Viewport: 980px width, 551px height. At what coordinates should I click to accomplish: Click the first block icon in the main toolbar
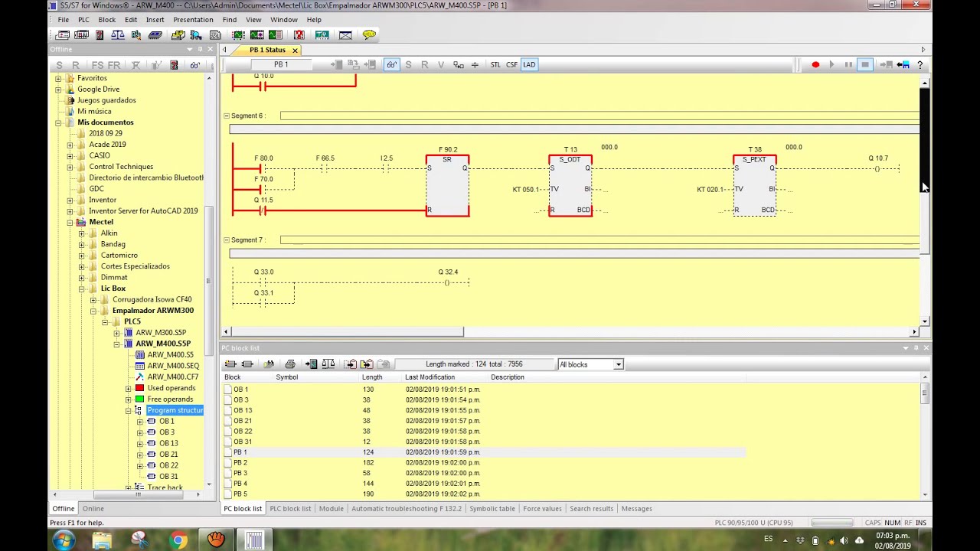[x=63, y=34]
